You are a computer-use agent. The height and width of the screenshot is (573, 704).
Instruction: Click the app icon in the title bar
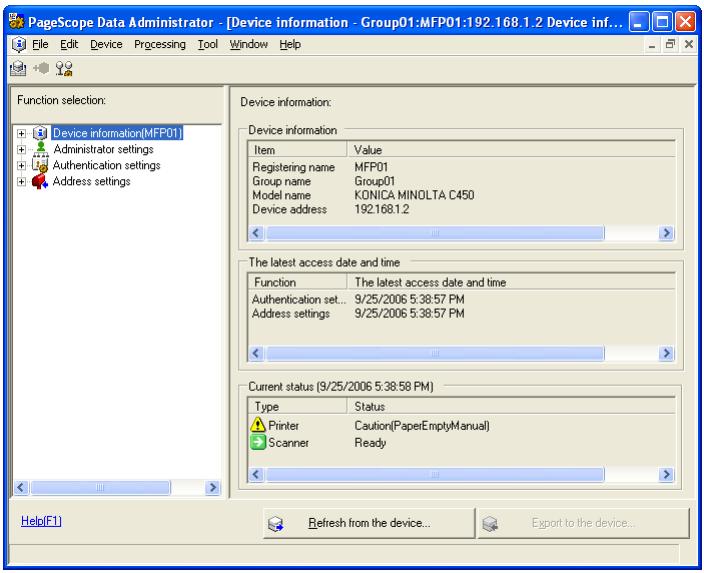pyautogui.click(x=17, y=22)
